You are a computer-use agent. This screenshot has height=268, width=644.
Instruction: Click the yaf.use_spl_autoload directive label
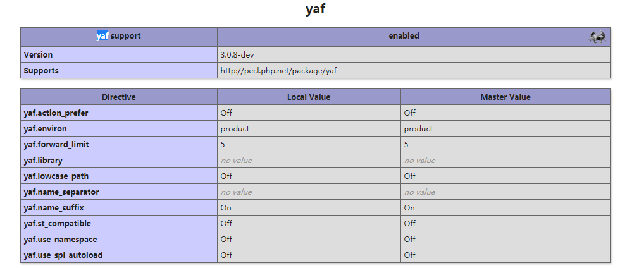tap(63, 255)
